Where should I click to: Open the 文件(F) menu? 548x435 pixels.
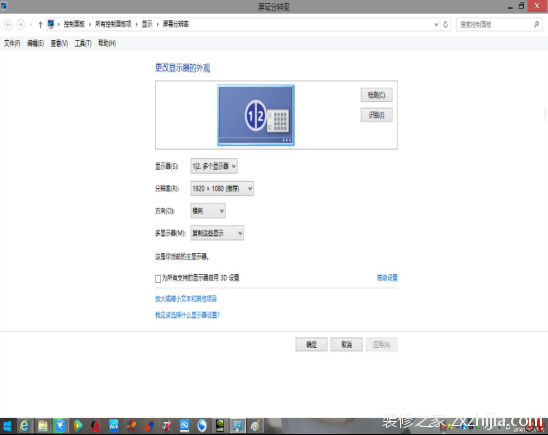[x=12, y=43]
